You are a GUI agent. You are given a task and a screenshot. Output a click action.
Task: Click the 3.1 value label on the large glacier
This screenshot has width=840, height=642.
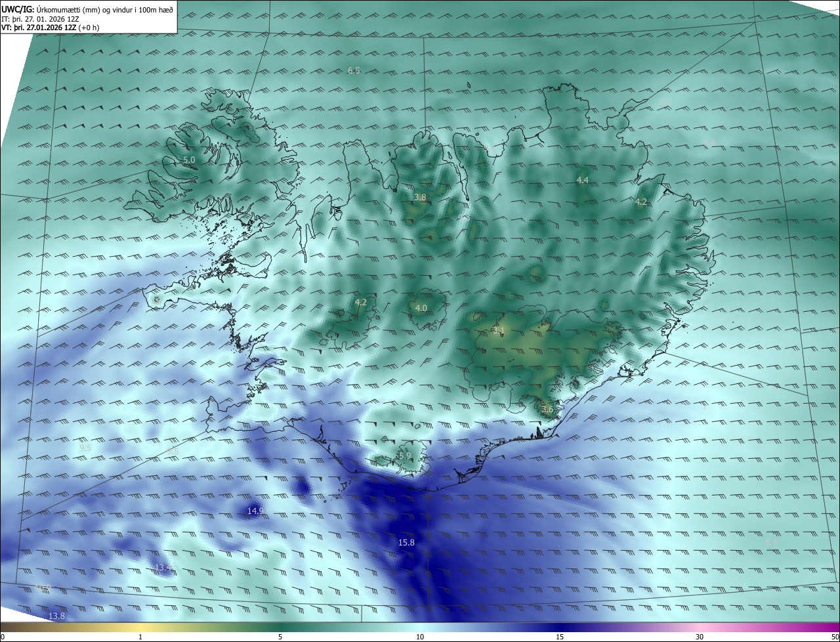(499, 330)
